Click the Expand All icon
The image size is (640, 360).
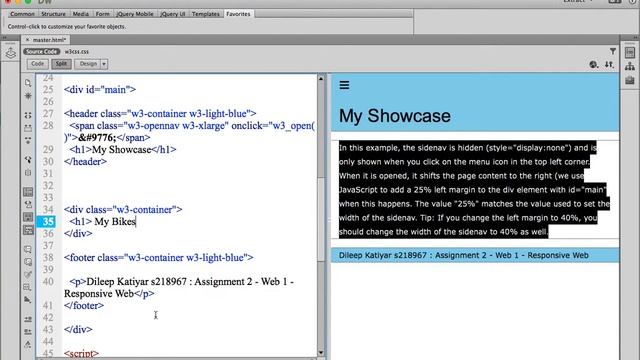tap(28, 140)
